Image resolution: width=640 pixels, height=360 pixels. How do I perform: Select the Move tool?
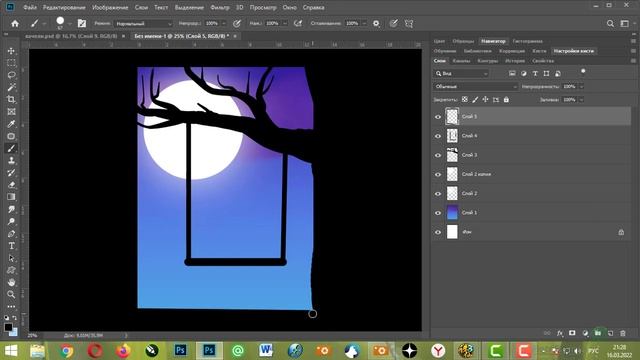click(11, 51)
